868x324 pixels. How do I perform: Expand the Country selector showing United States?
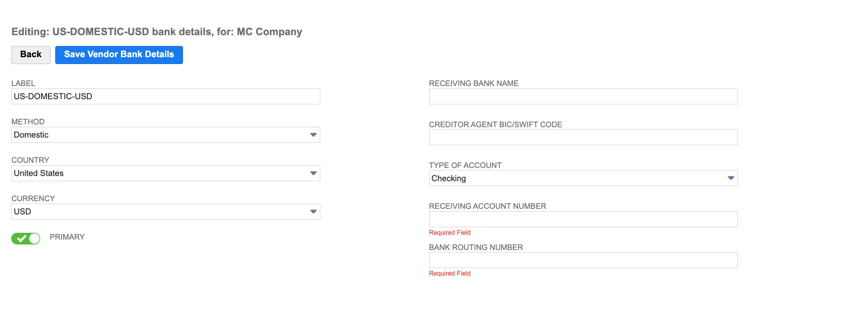pos(166,173)
